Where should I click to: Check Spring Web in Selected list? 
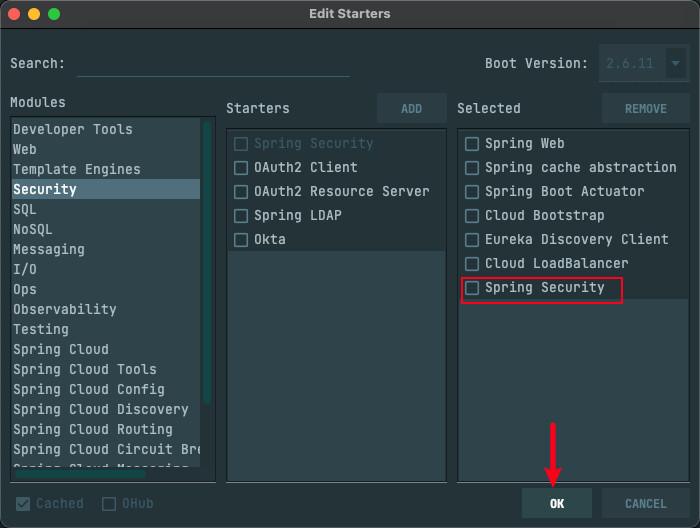[x=472, y=144]
